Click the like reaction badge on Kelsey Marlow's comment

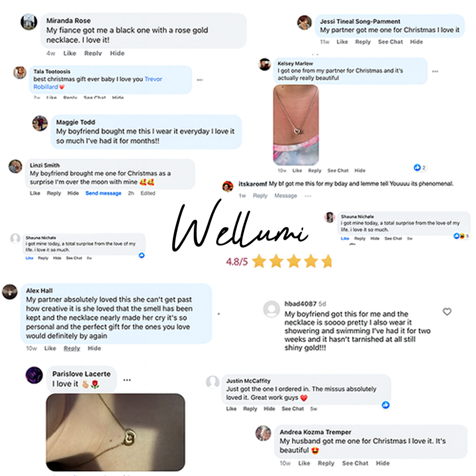[x=420, y=167]
